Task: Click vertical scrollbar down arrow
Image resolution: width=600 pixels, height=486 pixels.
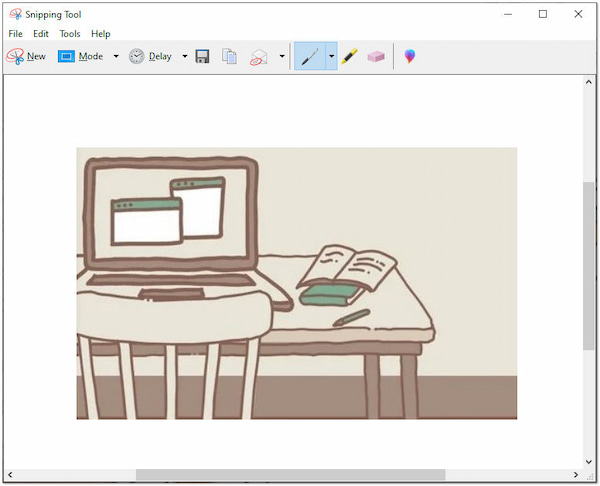Action: 589,462
